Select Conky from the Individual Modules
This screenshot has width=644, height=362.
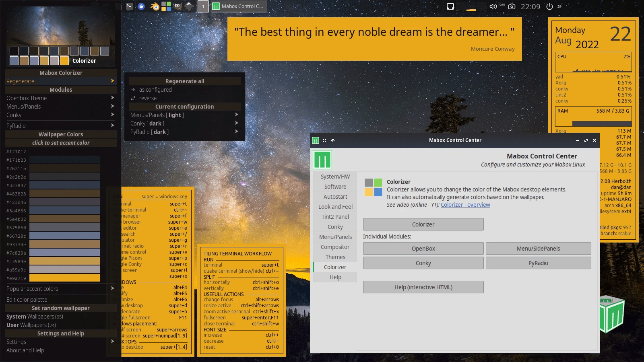pyautogui.click(x=423, y=263)
